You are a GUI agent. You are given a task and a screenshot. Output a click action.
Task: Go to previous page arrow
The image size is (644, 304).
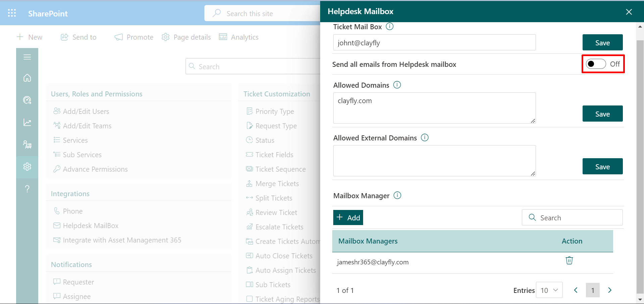576,290
